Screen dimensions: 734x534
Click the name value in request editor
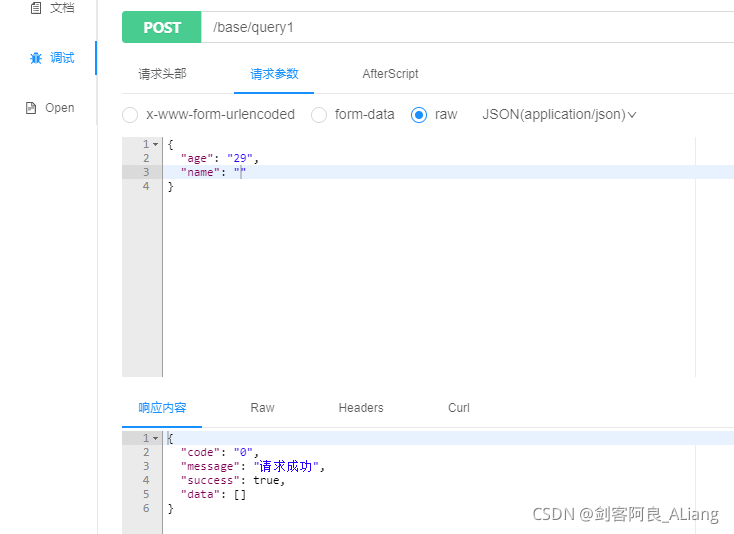tap(240, 172)
